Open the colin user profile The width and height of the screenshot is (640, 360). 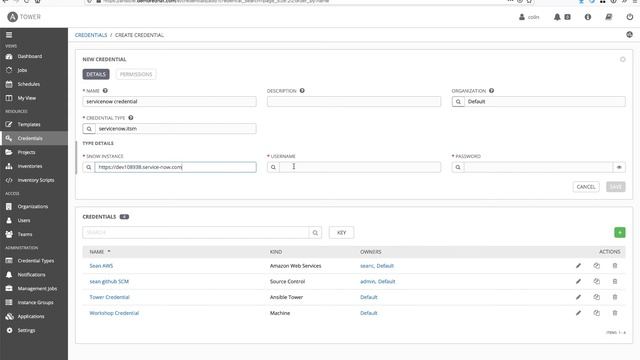tap(529, 17)
